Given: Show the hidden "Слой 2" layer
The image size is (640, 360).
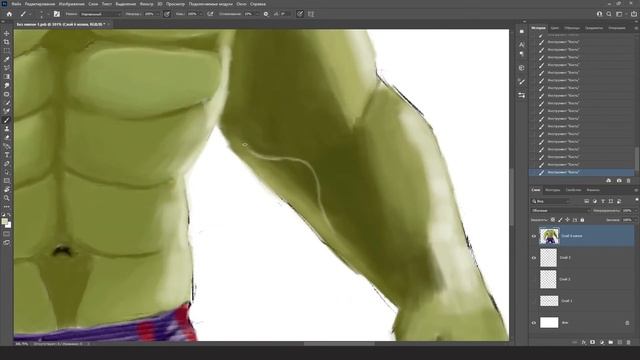Looking at the screenshot, I should (x=533, y=280).
